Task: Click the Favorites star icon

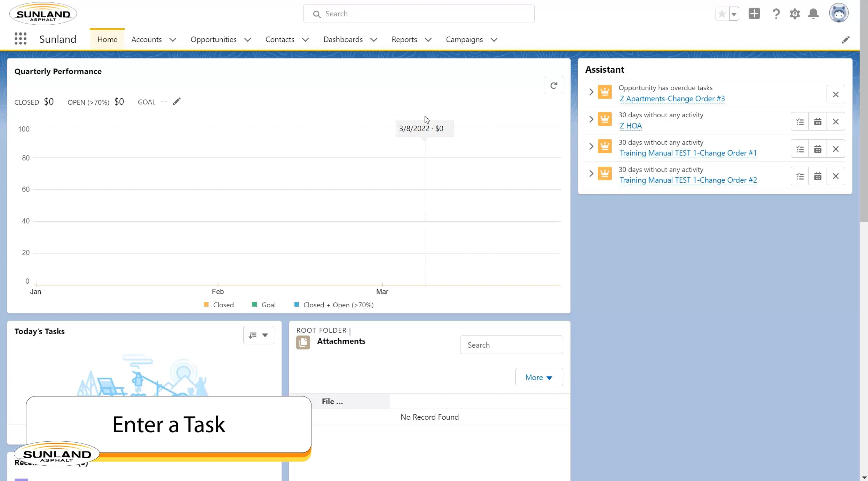Action: (722, 14)
